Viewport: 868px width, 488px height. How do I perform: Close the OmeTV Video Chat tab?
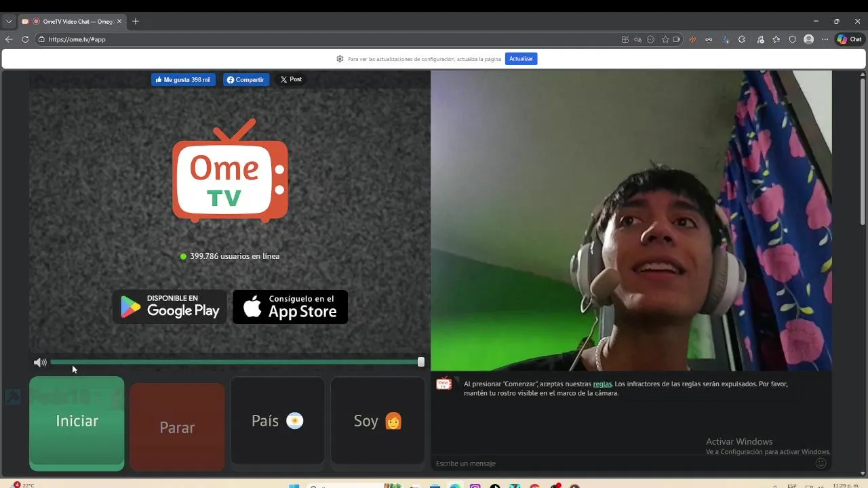coord(120,21)
